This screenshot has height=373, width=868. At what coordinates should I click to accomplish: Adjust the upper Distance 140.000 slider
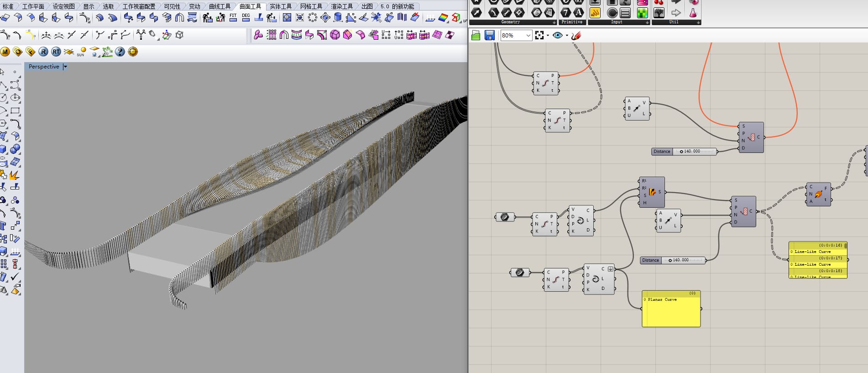[684, 152]
